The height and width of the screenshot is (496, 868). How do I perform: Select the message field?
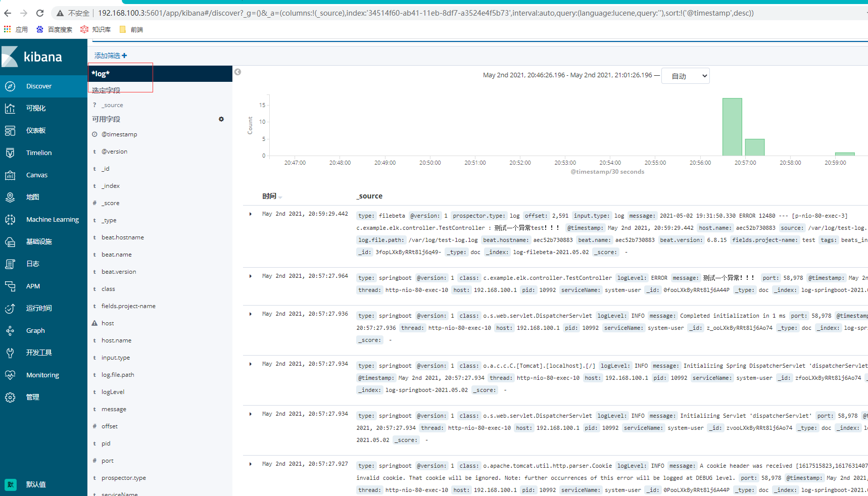click(x=114, y=409)
